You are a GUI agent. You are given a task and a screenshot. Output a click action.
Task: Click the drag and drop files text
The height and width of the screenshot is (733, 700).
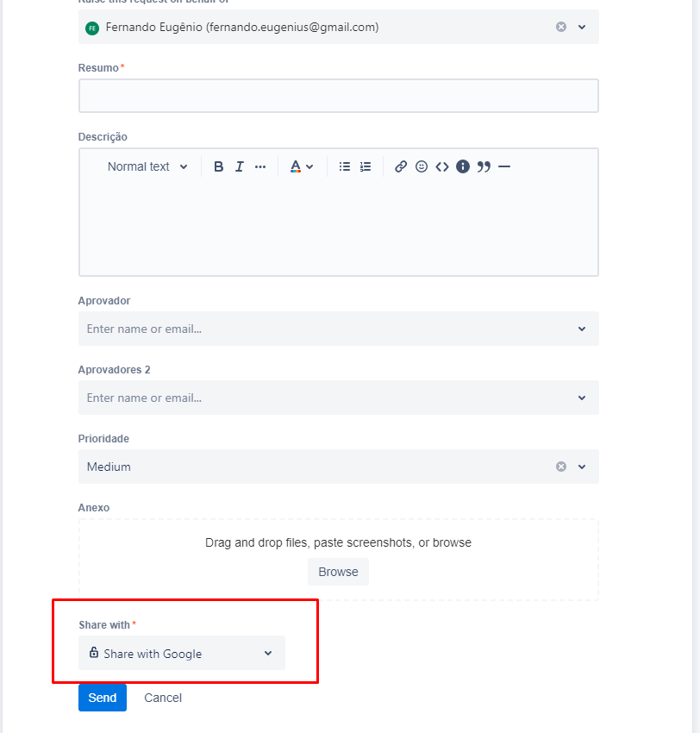pos(338,542)
